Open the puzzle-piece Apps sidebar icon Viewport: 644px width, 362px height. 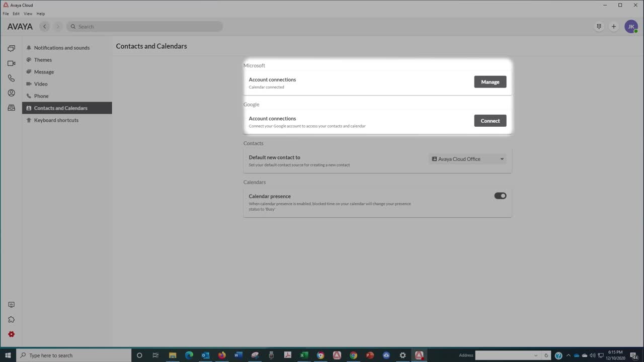point(11,320)
